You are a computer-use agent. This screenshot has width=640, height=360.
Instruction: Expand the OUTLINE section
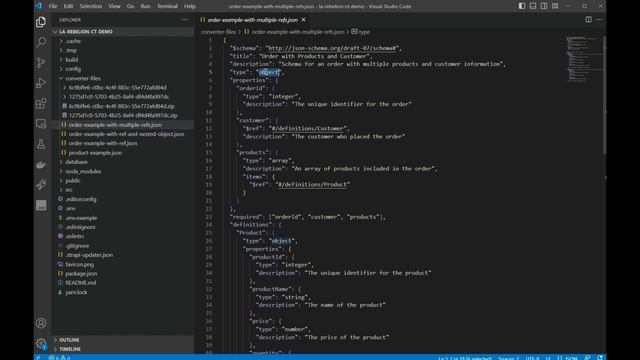pos(123,340)
